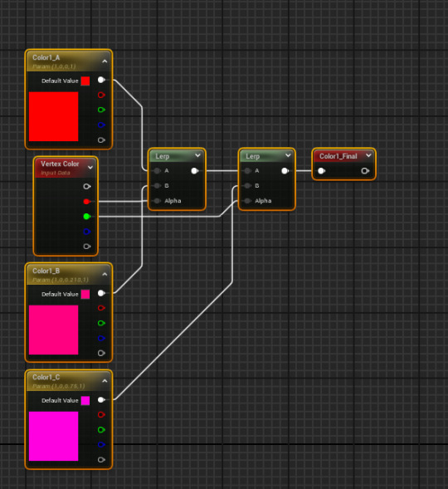
Task: Click the Param subtitle under Color1_A
Action: [x=54, y=66]
